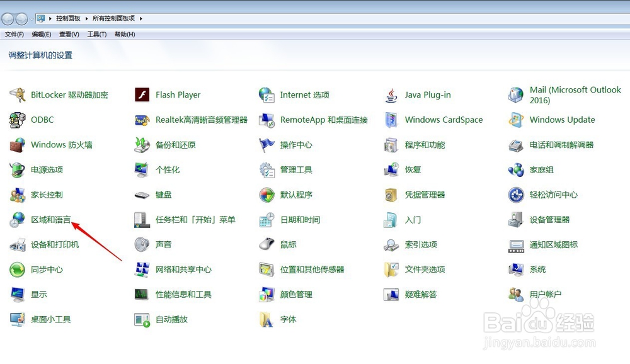Open the 声音 speaker icon
The image size is (630, 364).
[x=142, y=244]
